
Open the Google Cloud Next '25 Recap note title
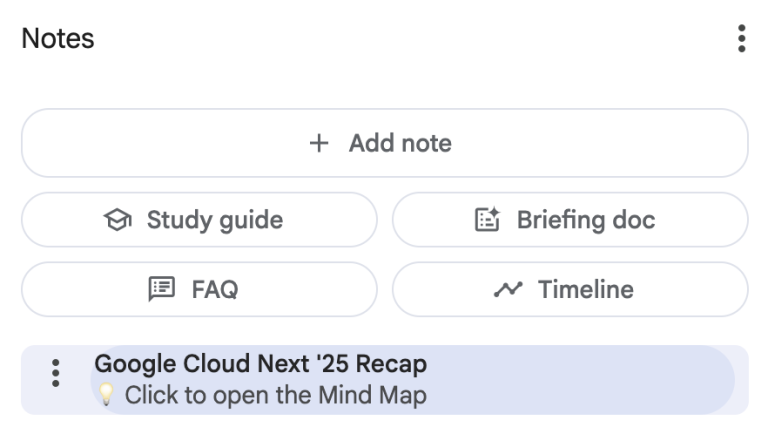[260, 364]
